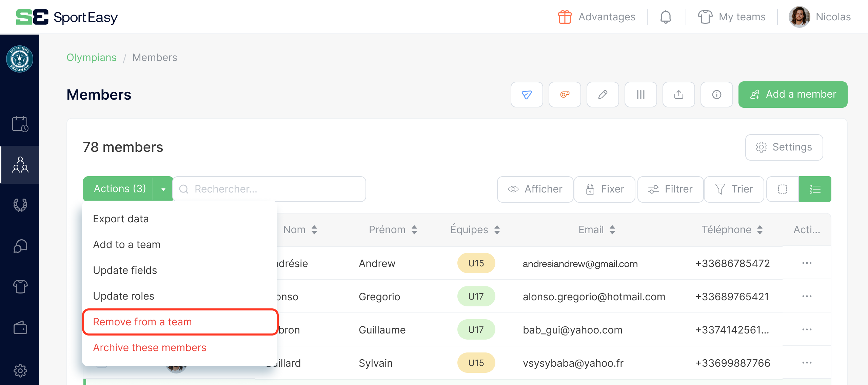Click the export/share upload icon
This screenshot has width=868, height=385.
click(x=678, y=95)
